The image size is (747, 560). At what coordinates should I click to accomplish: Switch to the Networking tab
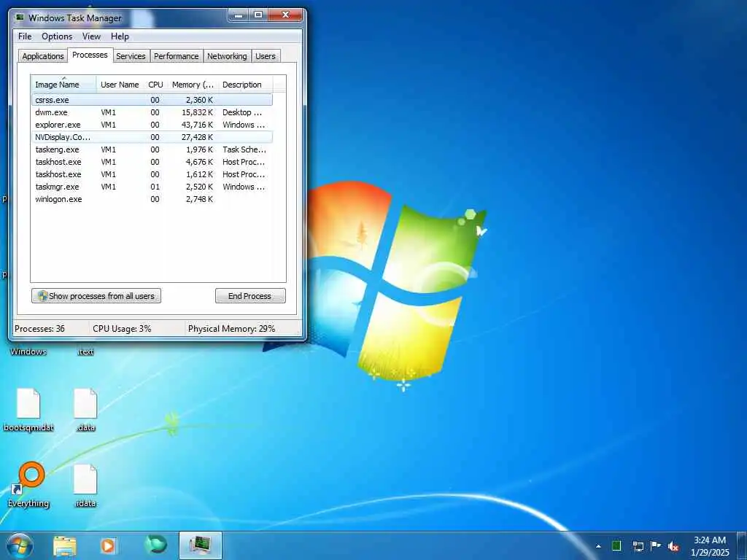point(228,56)
